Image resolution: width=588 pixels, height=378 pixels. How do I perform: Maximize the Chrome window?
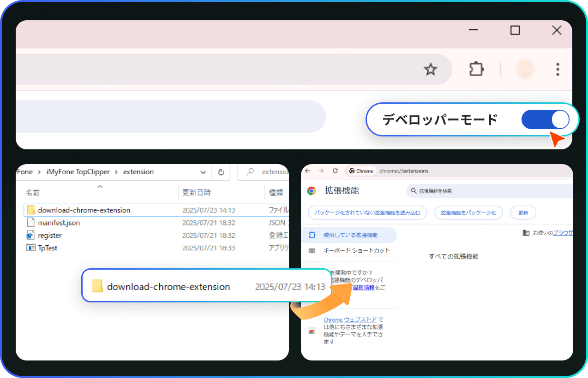pyautogui.click(x=515, y=30)
